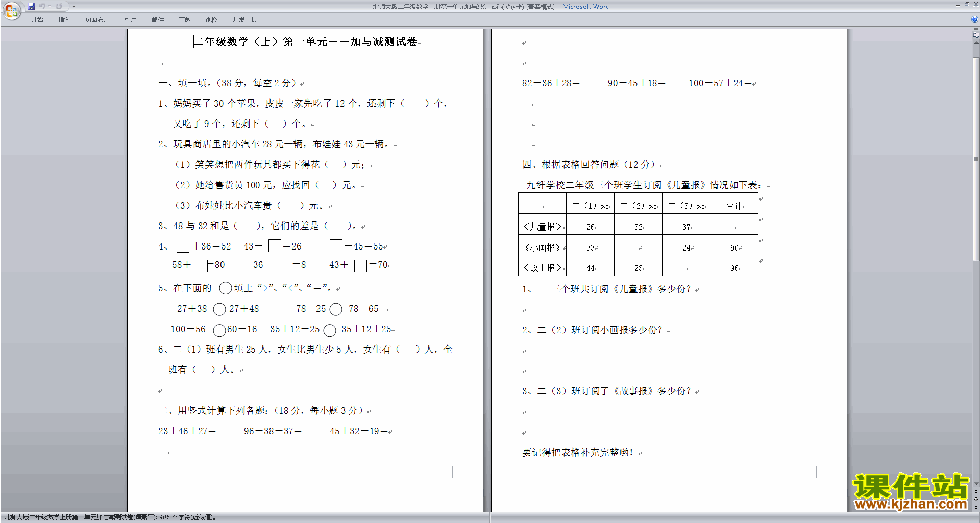Click the blank box in 36−□=8

[x=281, y=266]
